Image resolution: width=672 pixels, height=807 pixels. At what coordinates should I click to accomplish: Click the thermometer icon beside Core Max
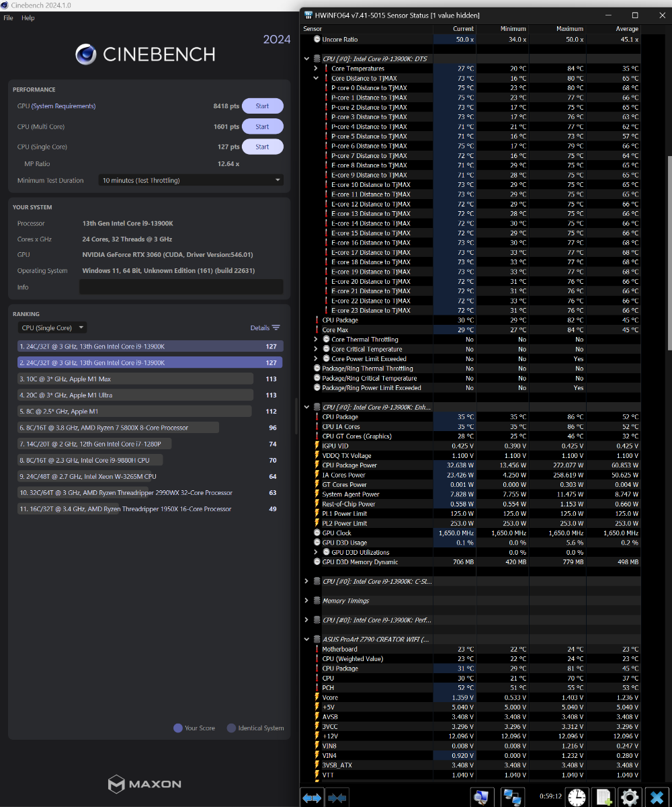[317, 330]
